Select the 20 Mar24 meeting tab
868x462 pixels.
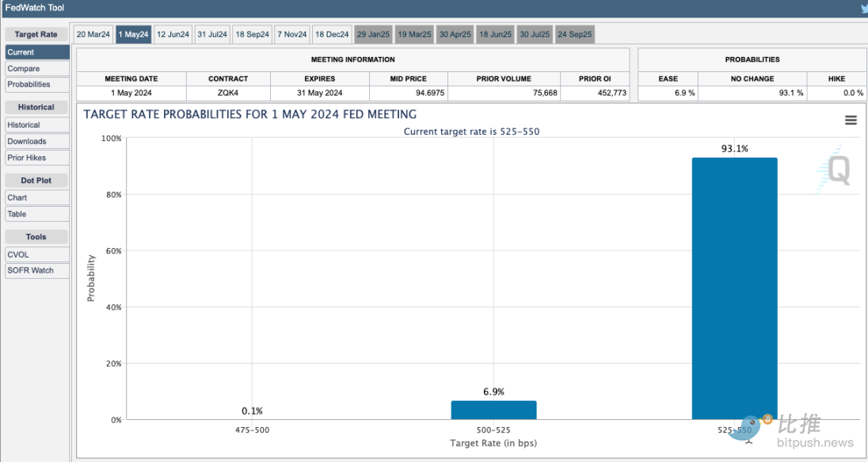(93, 34)
